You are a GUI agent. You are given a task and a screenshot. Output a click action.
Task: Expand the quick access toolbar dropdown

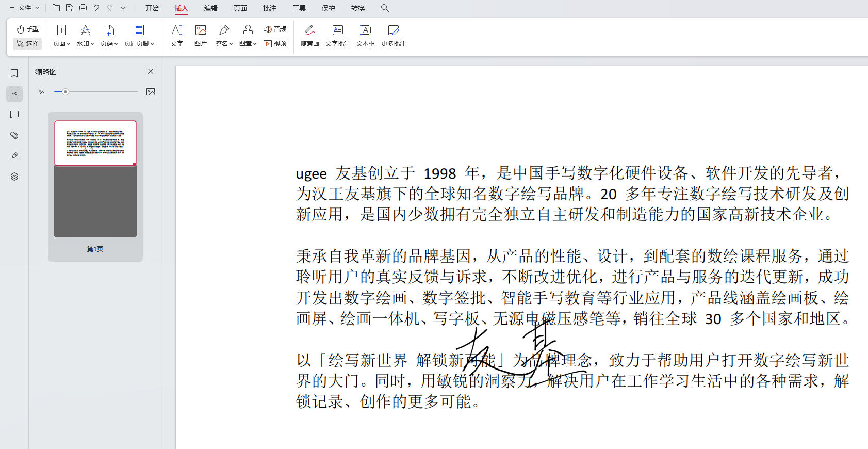[123, 8]
